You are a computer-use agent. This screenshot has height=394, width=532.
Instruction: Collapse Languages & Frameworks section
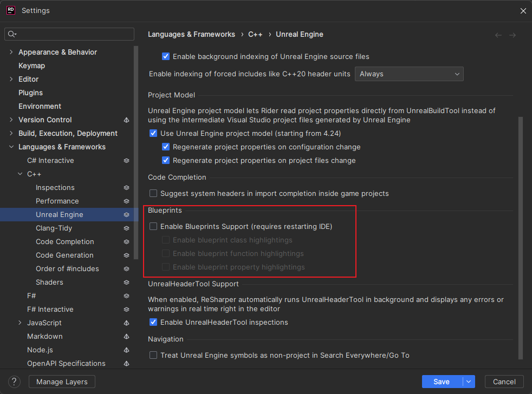click(x=11, y=147)
